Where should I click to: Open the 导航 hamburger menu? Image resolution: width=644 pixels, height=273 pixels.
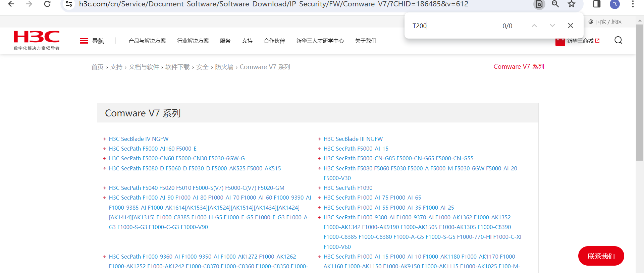coord(92,41)
